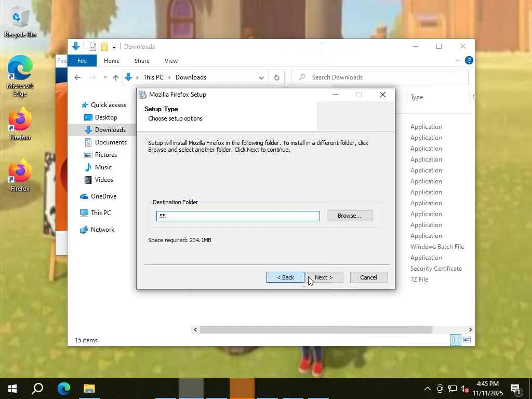Select Desktop in navigation pane
The image size is (532, 399).
101,117
